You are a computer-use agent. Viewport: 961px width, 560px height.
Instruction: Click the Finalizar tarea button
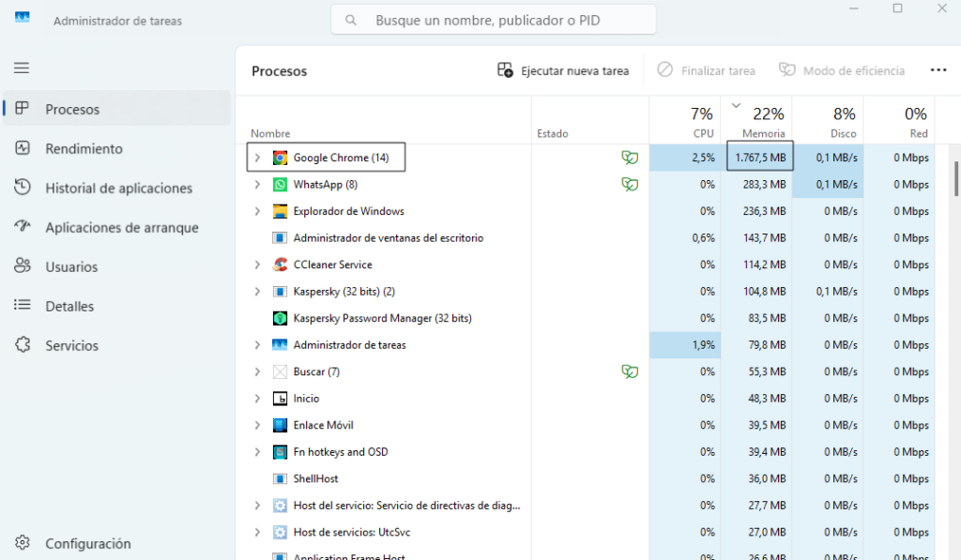tap(706, 70)
